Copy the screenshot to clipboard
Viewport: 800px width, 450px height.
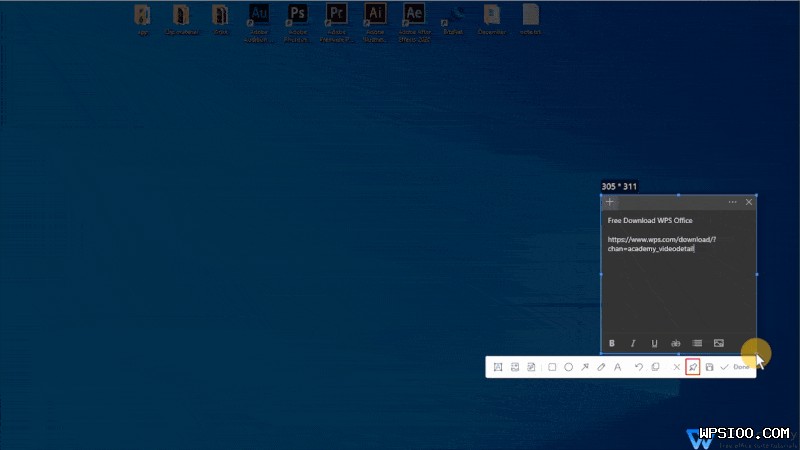pyautogui.click(x=655, y=367)
